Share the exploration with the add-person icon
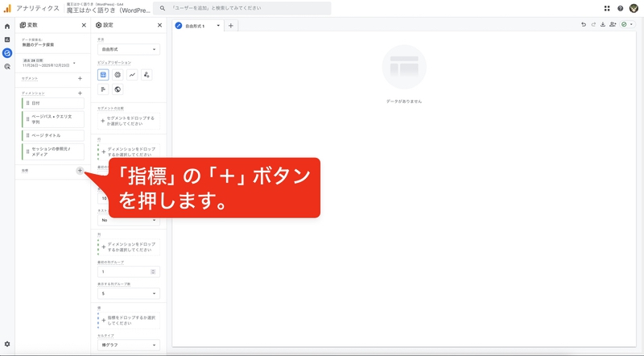644x356 pixels. 613,25
